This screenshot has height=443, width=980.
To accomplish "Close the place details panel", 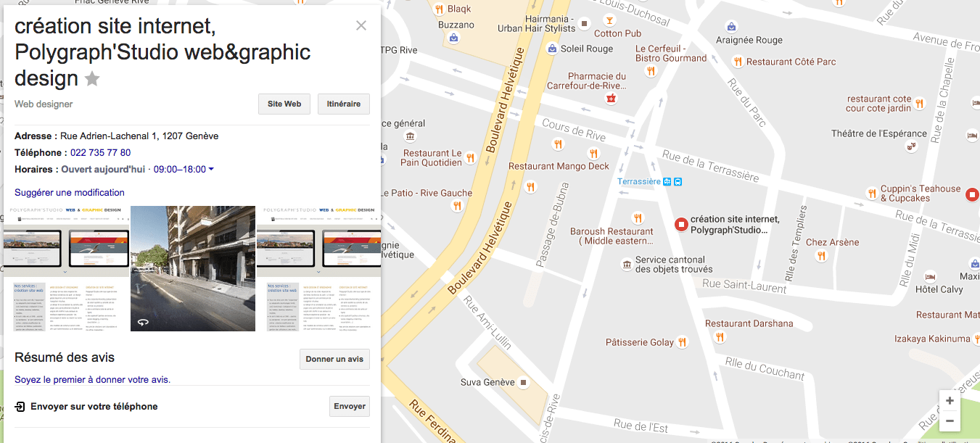I will coord(361,26).
